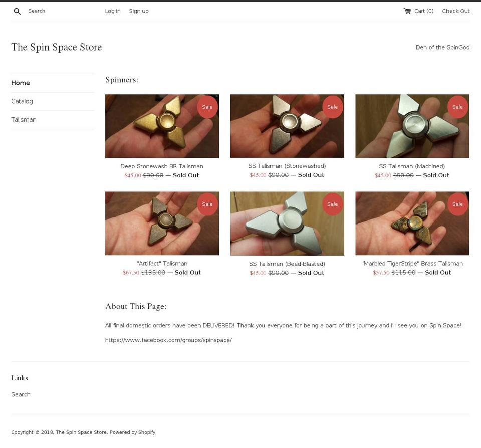
Task: Click Sale badge on SS Talisman (Stonewashed)
Action: (x=333, y=107)
